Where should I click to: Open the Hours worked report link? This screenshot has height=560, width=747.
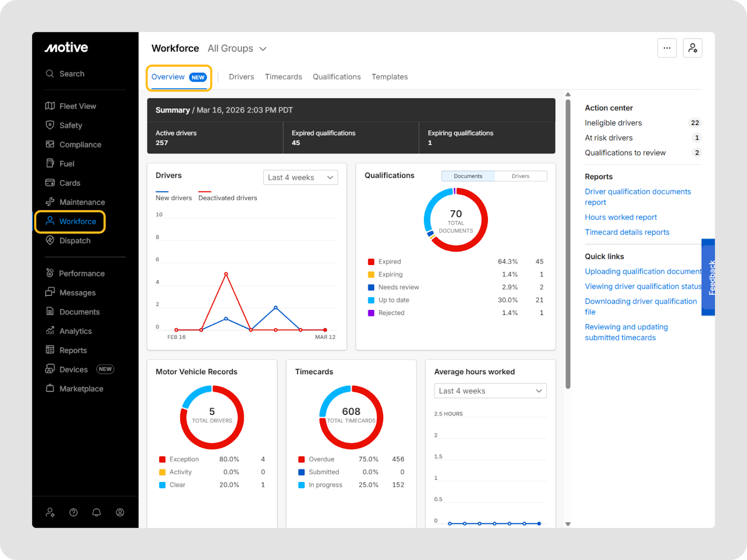click(620, 217)
